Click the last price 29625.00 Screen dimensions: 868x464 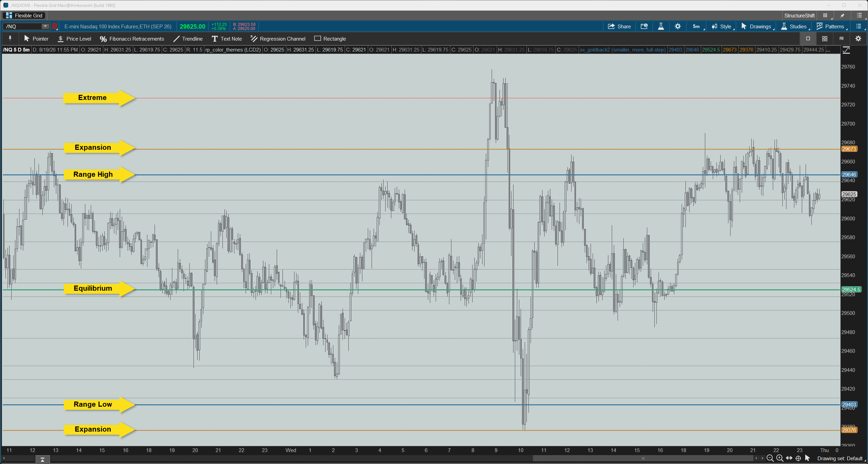pyautogui.click(x=192, y=26)
